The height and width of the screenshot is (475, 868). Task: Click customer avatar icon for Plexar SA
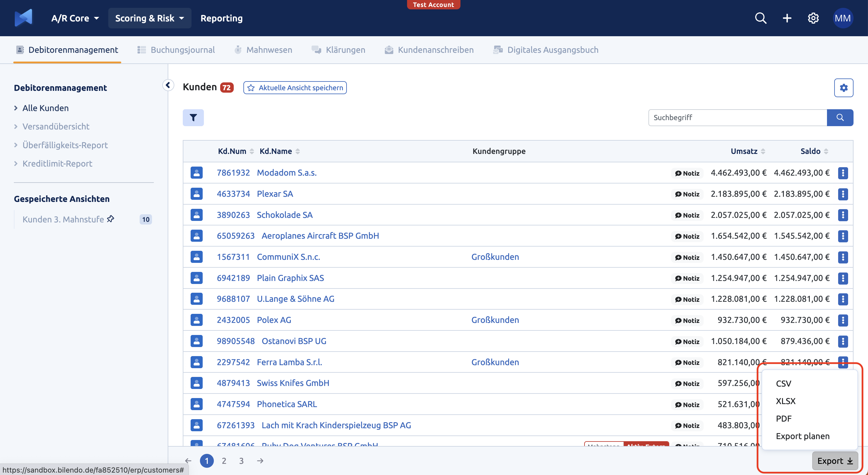[196, 194]
